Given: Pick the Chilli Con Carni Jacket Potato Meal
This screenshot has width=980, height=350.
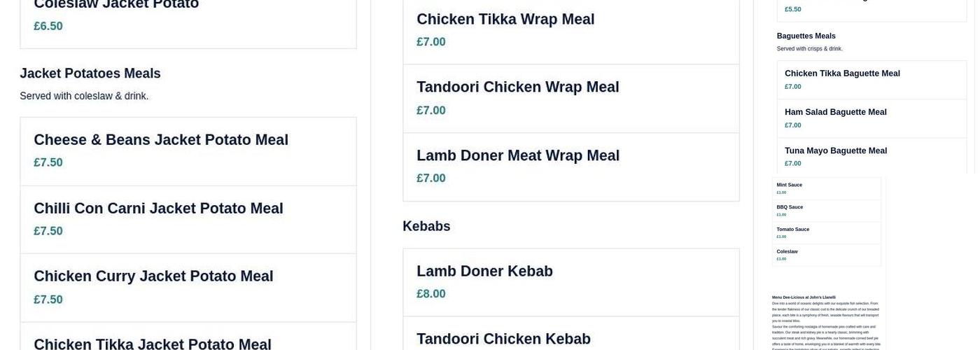Looking at the screenshot, I should (188, 219).
